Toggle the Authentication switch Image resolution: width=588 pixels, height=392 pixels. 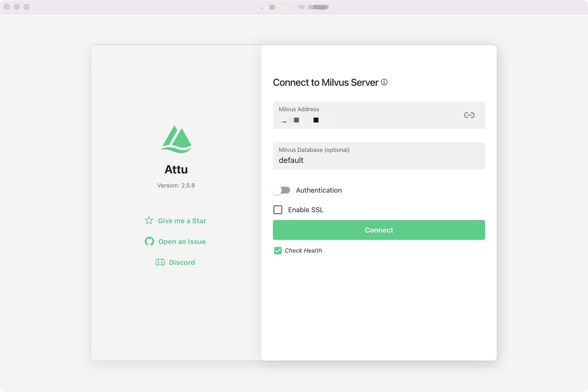(x=281, y=190)
